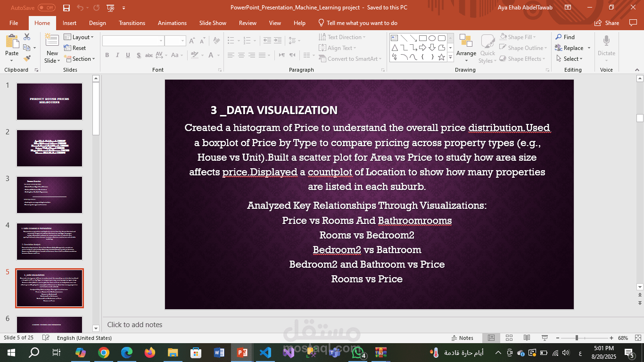Screen dimensions: 644x362
Task: Click the Find button
Action: click(565, 37)
